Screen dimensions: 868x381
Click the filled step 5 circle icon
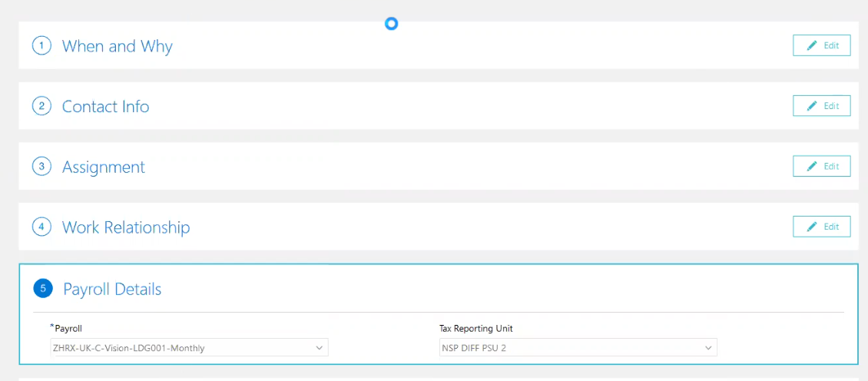[x=43, y=289]
